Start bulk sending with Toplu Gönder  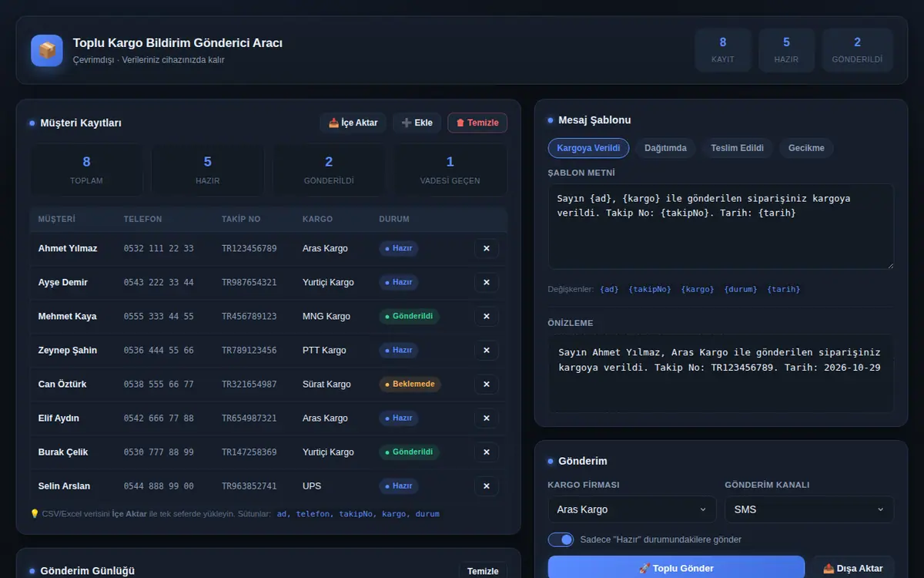676,568
